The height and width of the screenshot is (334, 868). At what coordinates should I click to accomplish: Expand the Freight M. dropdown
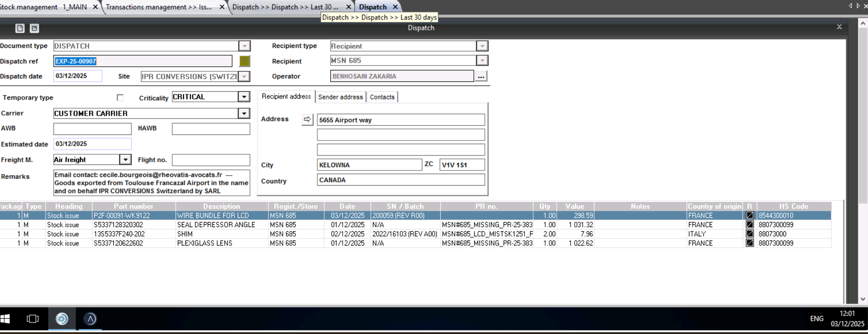(125, 159)
